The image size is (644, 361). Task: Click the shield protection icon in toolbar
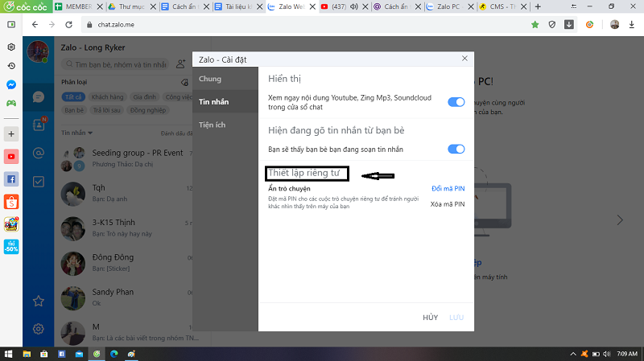coord(552,25)
